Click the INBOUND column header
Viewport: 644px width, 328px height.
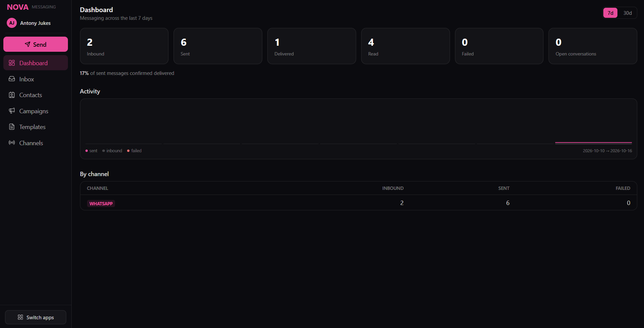click(393, 188)
